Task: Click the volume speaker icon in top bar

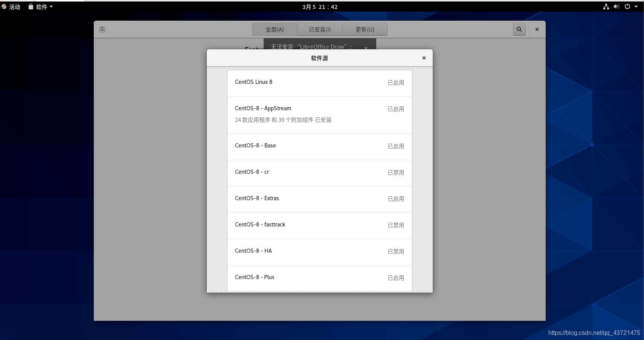Action: click(x=617, y=7)
